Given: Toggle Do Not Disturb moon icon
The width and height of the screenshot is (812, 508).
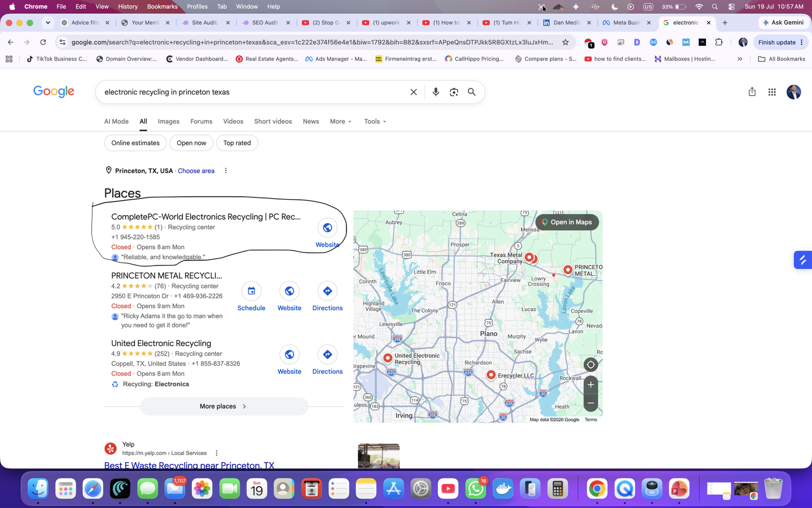Looking at the screenshot, I should (615, 7).
